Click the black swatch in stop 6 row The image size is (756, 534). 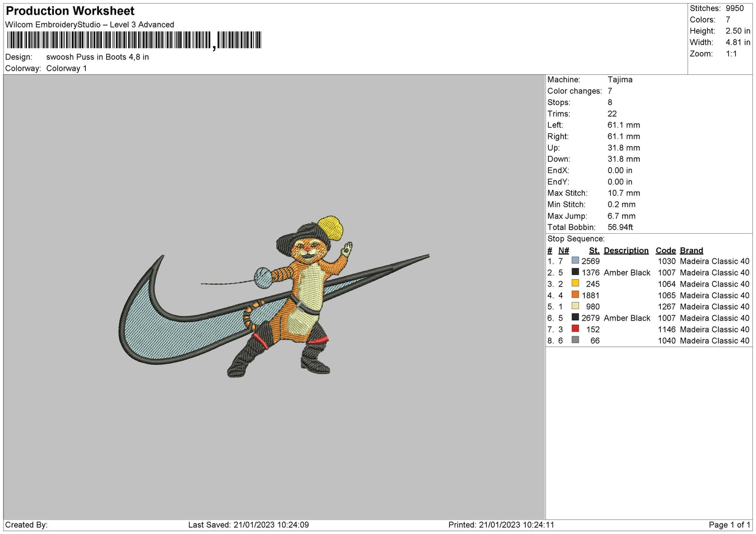click(x=575, y=317)
